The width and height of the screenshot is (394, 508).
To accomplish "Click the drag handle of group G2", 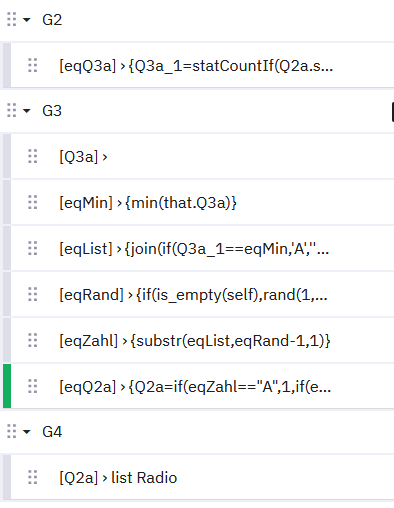I will point(11,19).
